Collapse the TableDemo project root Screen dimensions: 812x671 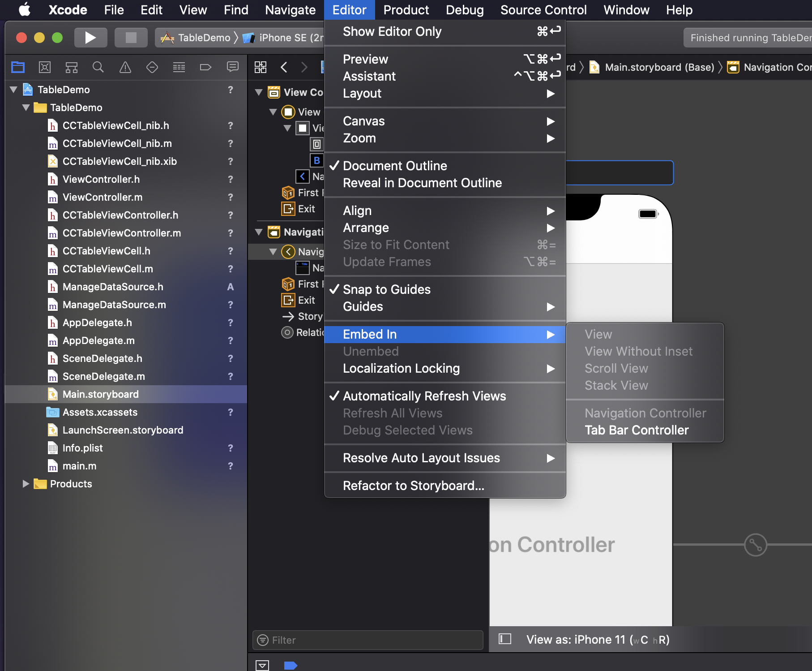(x=13, y=90)
